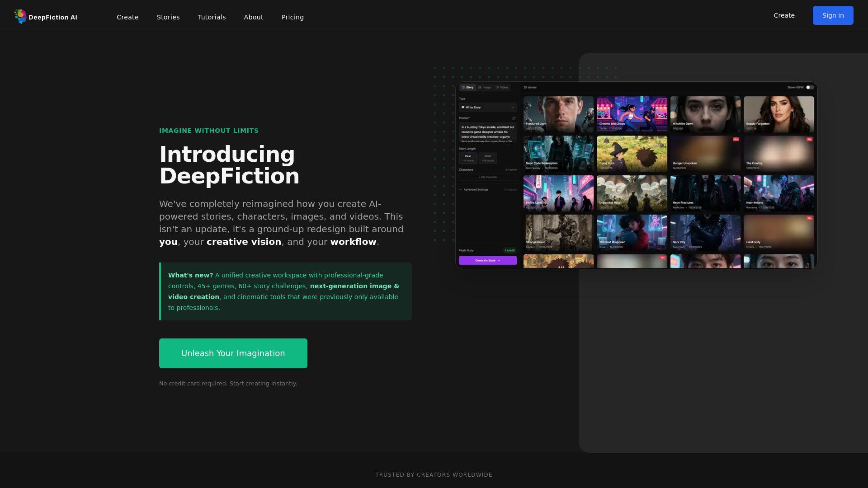
Task: Open the Witchfire Dawn story thumbnail
Action: 705,114
